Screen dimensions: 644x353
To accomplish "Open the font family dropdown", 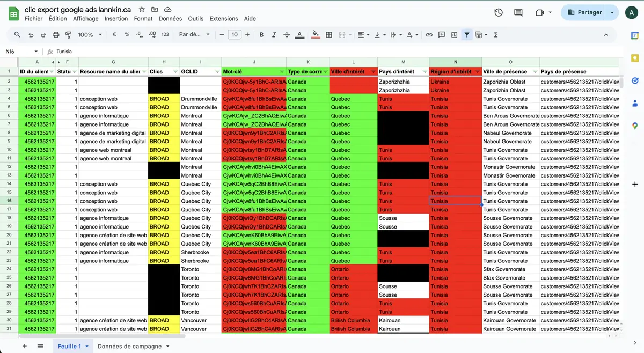I will (194, 35).
